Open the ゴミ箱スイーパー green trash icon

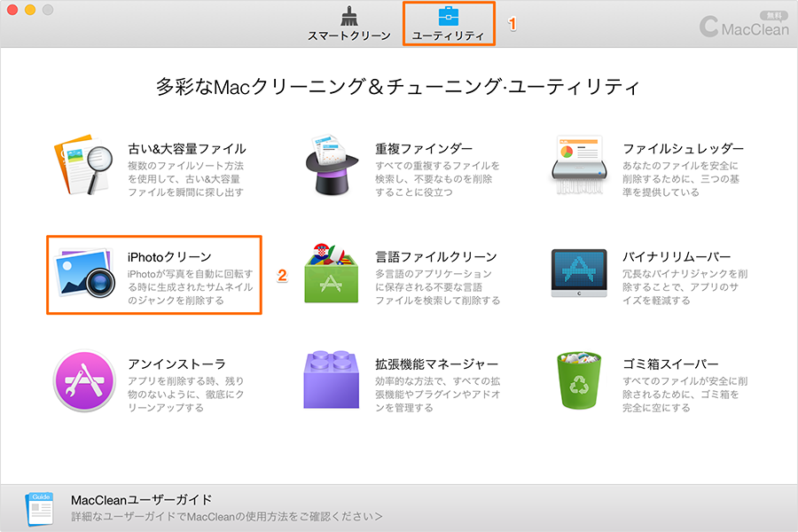[579, 380]
